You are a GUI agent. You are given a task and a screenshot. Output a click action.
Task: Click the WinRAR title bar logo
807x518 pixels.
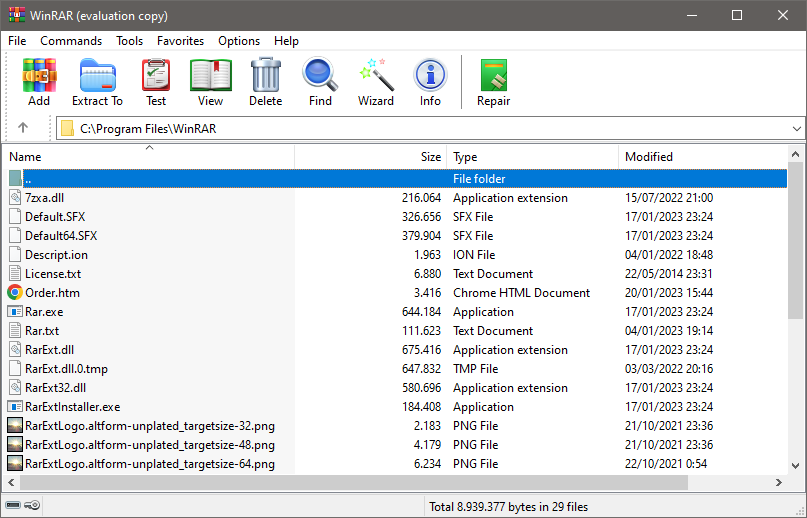[17, 15]
